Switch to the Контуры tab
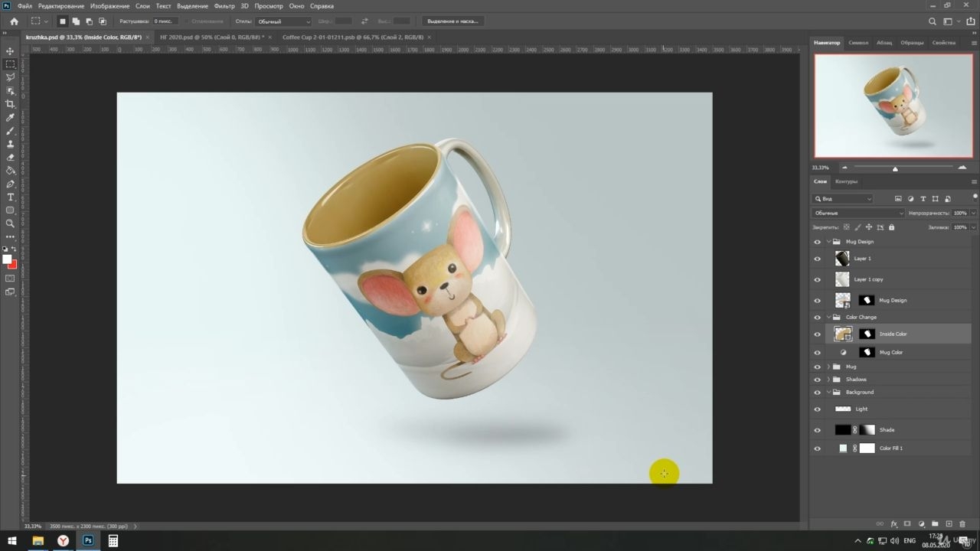The height and width of the screenshot is (551, 980). [x=846, y=181]
